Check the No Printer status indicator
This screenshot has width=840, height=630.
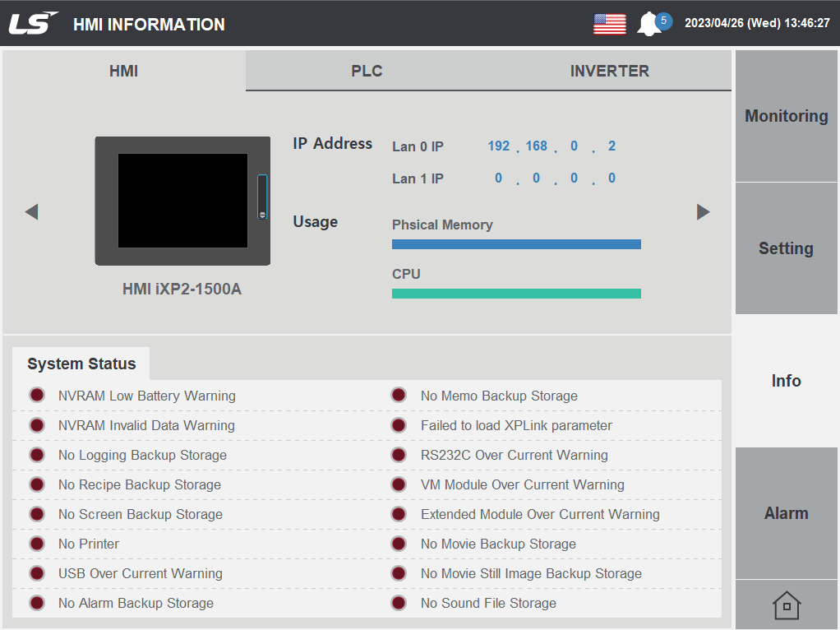[36, 544]
